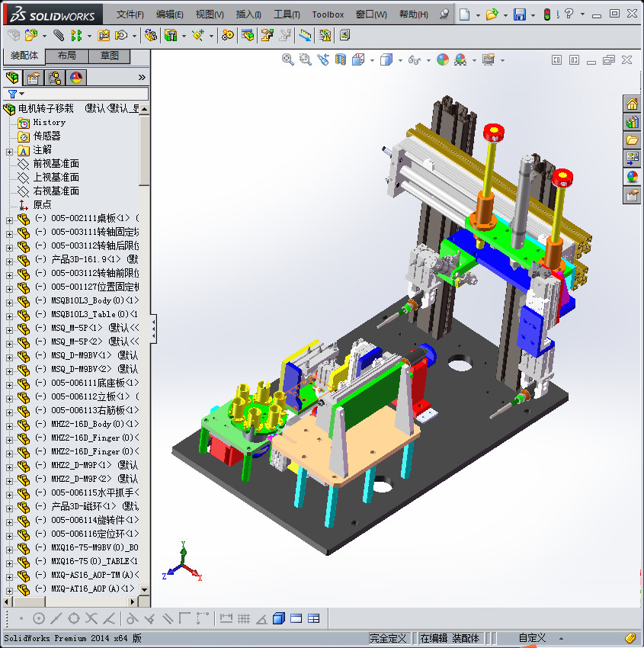Screen dimensions: 644x648
Task: Open the 编辑(E) menu
Action: (170, 14)
